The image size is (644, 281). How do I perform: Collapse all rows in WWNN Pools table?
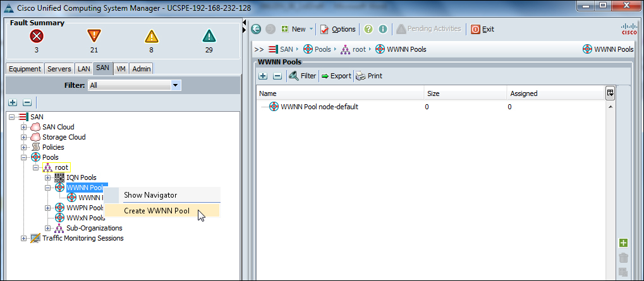[277, 76]
